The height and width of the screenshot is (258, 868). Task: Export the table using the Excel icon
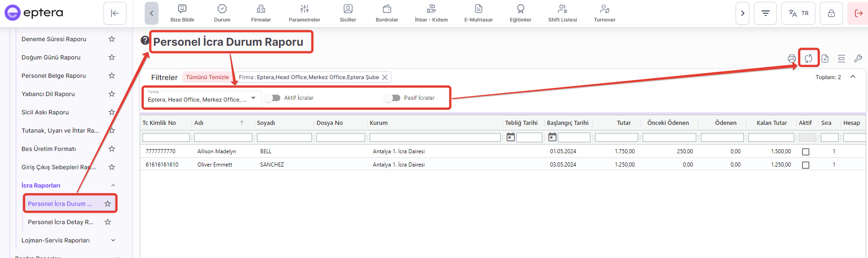[825, 59]
